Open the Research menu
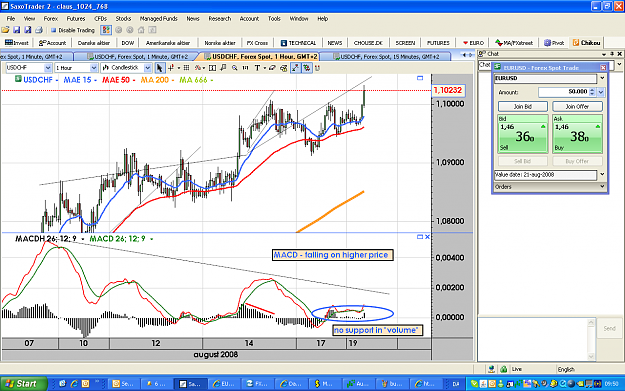The height and width of the screenshot is (391, 625). (220, 18)
